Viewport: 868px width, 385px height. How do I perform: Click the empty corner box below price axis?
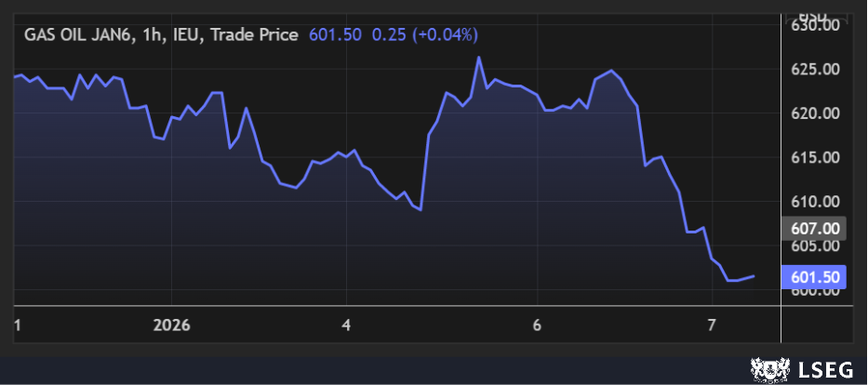point(816,325)
